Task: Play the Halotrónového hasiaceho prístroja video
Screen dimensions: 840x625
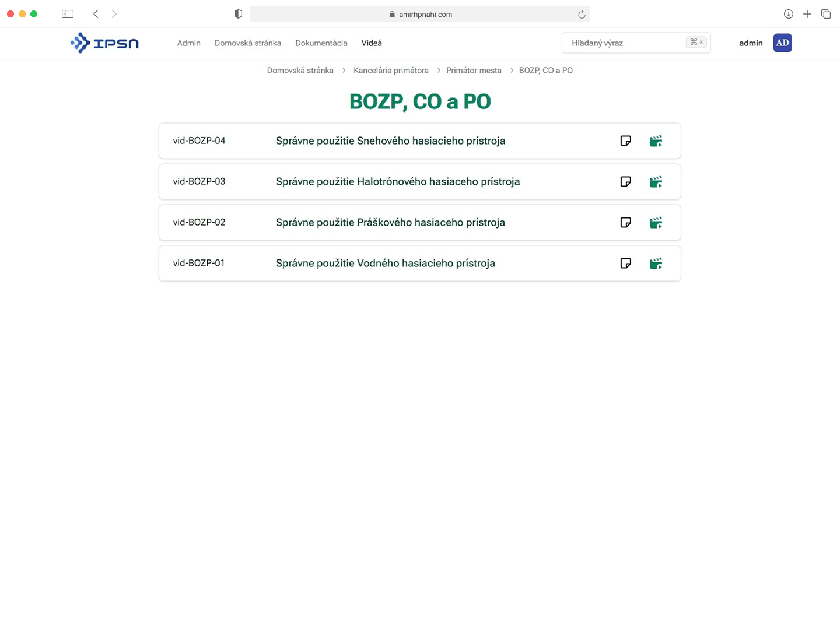Action: 656,181
